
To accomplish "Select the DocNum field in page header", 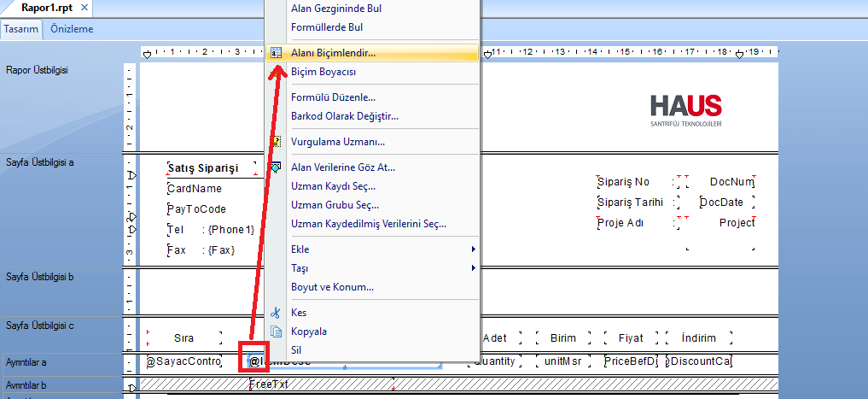I will pyautogui.click(x=731, y=182).
